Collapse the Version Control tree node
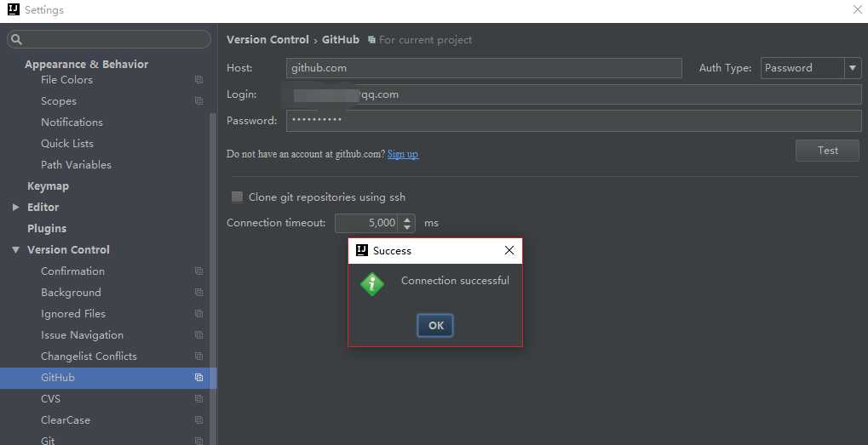 point(15,250)
